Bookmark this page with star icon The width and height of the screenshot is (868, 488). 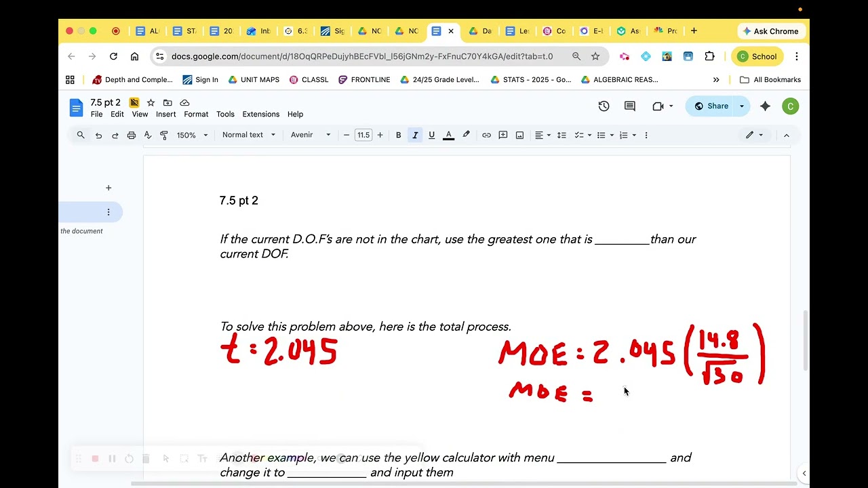595,56
